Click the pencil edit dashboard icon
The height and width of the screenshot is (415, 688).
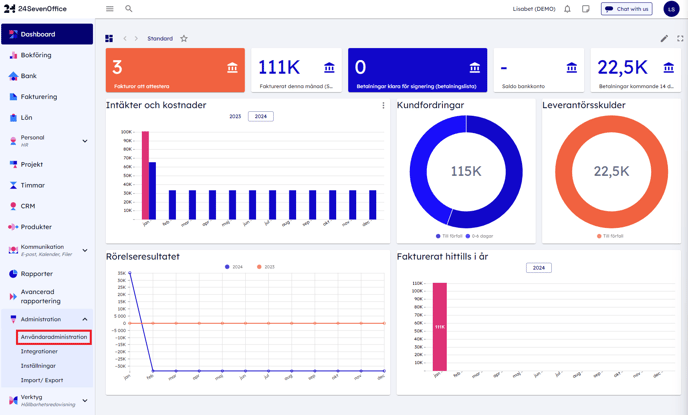point(664,39)
